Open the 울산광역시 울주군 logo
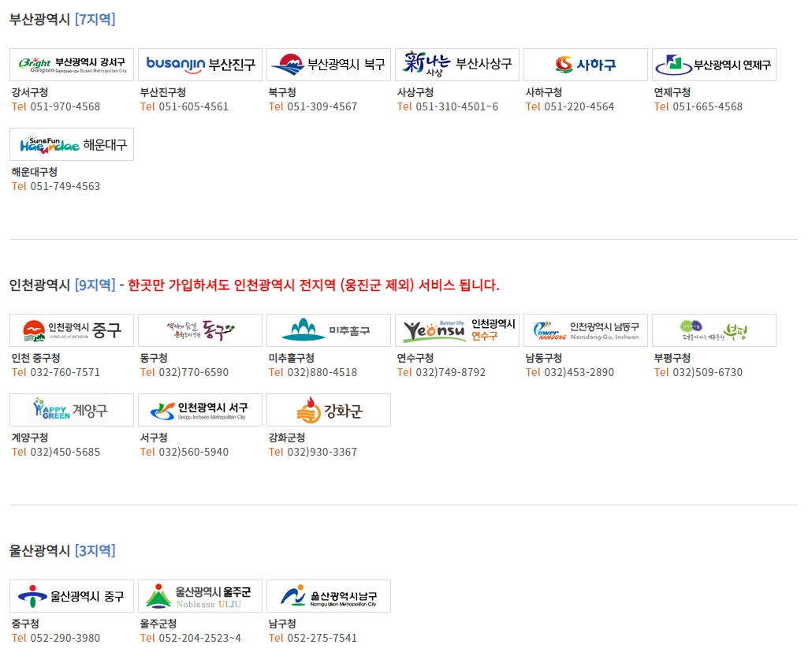The width and height of the screenshot is (812, 652). pos(200,596)
